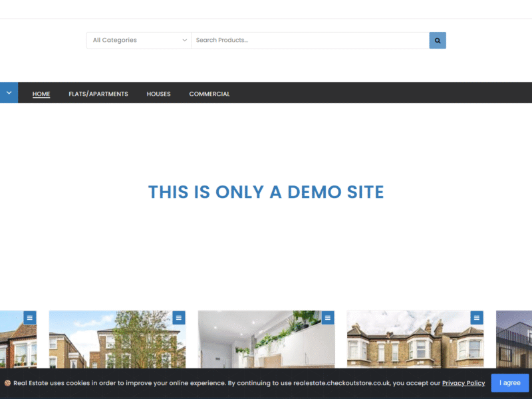View the terraced bay-window houses thumbnail
The image size is (532, 399).
(x=415, y=339)
